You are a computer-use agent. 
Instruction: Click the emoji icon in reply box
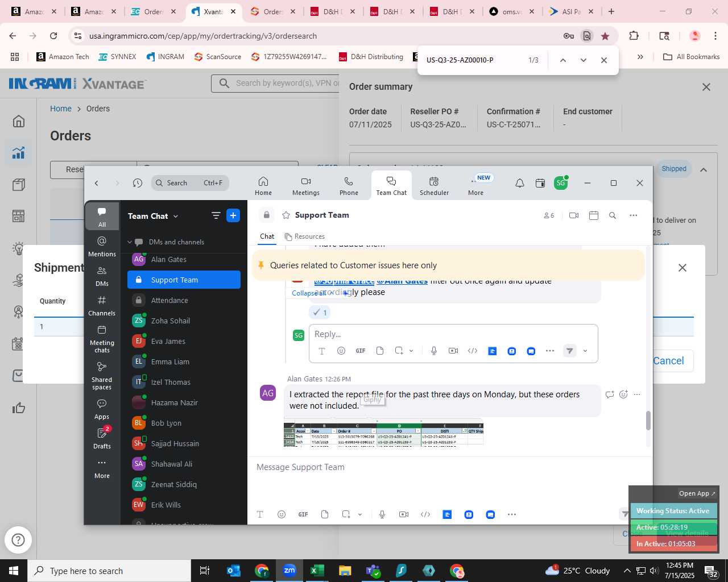[x=341, y=351]
